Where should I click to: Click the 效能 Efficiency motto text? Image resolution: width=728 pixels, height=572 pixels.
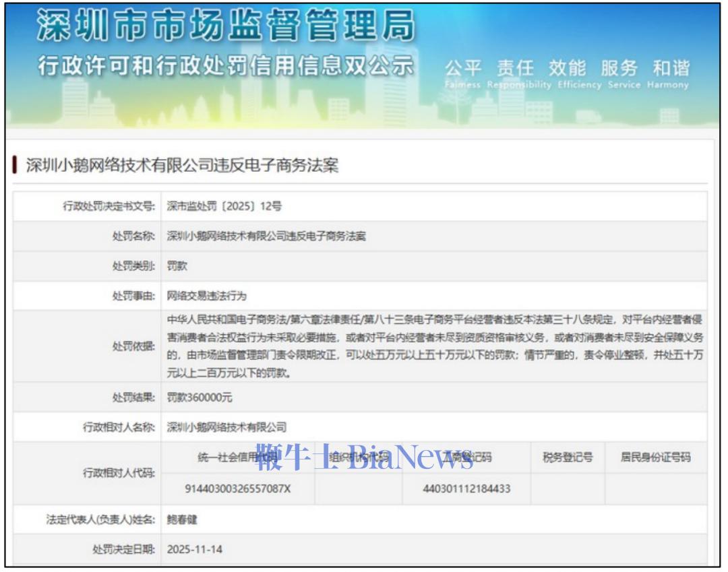click(580, 73)
